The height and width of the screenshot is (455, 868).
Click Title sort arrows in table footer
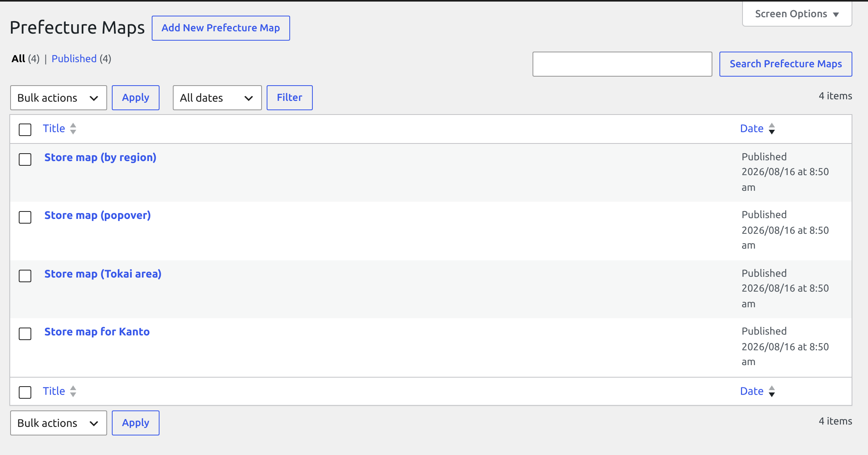click(73, 391)
